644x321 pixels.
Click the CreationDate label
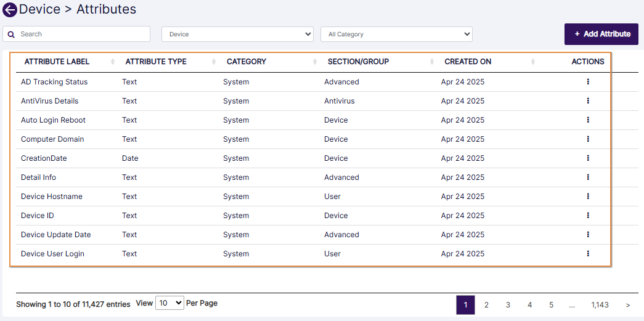tap(44, 158)
